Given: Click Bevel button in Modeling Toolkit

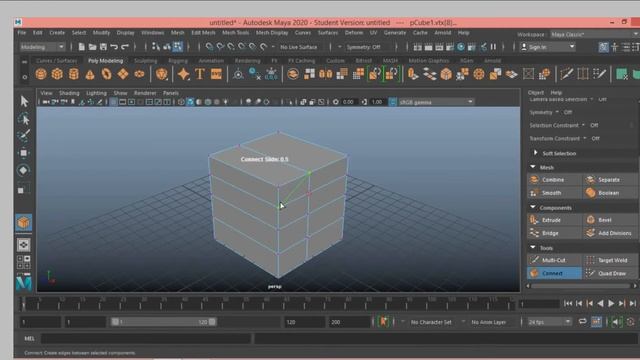Looking at the screenshot, I should pos(611,220).
